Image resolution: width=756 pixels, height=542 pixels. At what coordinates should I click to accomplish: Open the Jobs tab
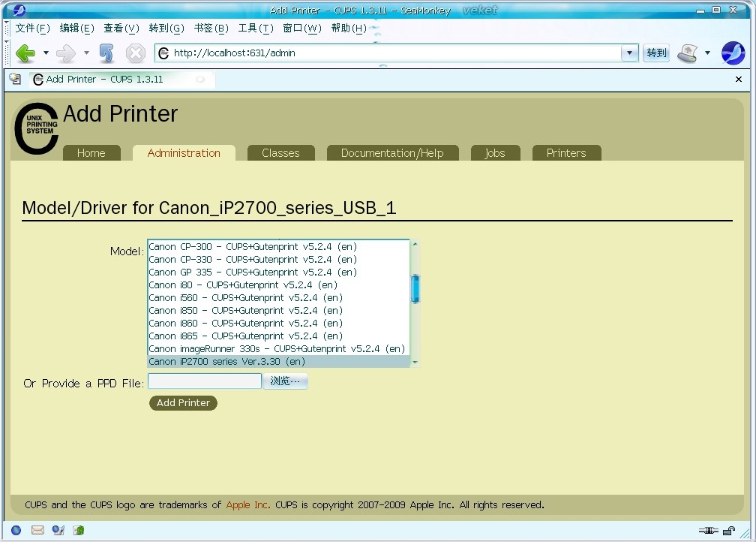pyautogui.click(x=495, y=153)
